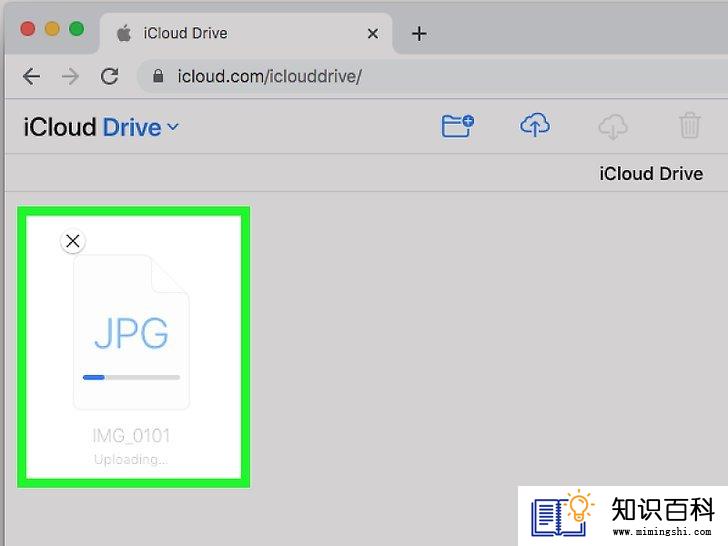This screenshot has height=546, width=728.
Task: Reload the iCloud Drive page
Action: pos(110,76)
